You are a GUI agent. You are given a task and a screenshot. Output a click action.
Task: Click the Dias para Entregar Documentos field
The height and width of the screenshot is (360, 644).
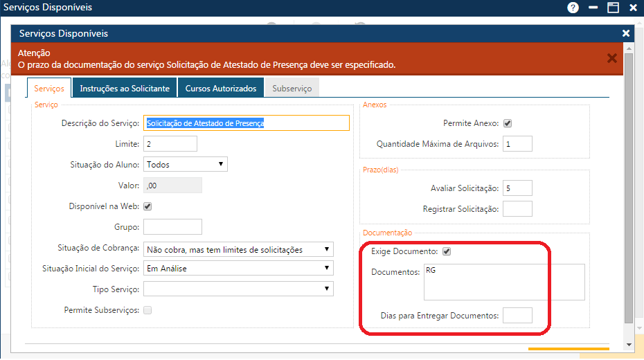click(x=517, y=315)
